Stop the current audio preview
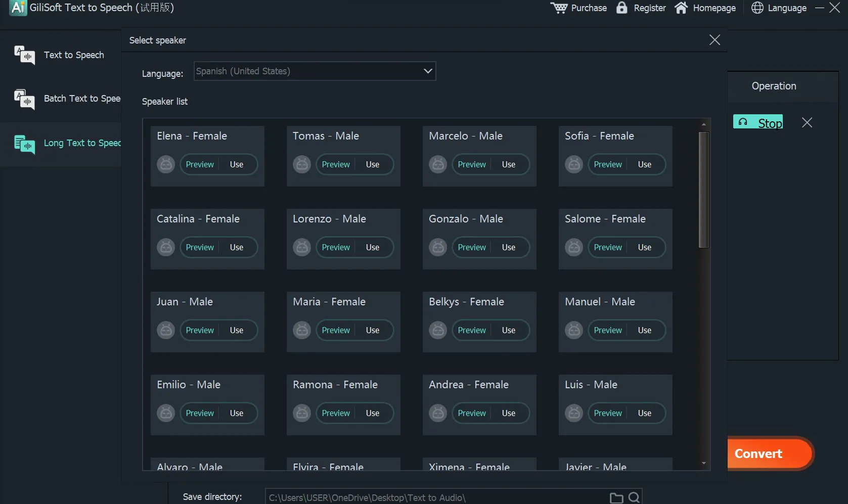848x504 pixels. click(x=758, y=122)
